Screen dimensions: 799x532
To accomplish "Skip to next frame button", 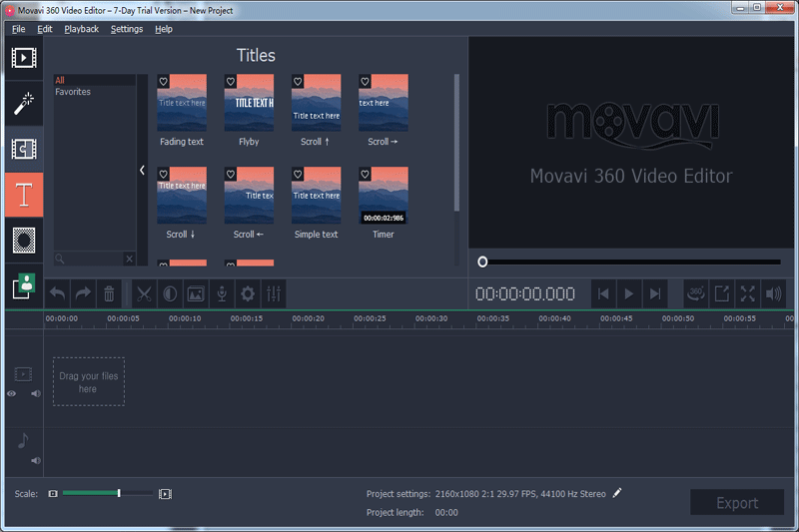I will click(655, 293).
